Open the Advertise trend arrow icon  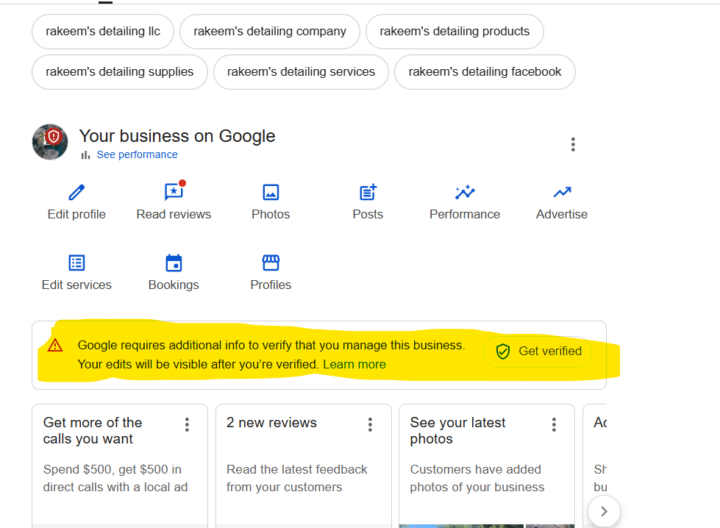point(562,192)
